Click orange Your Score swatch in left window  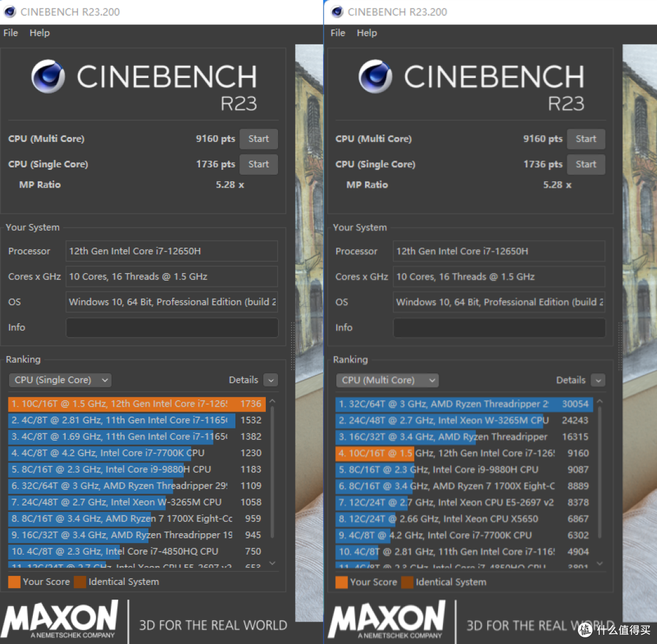pyautogui.click(x=14, y=582)
